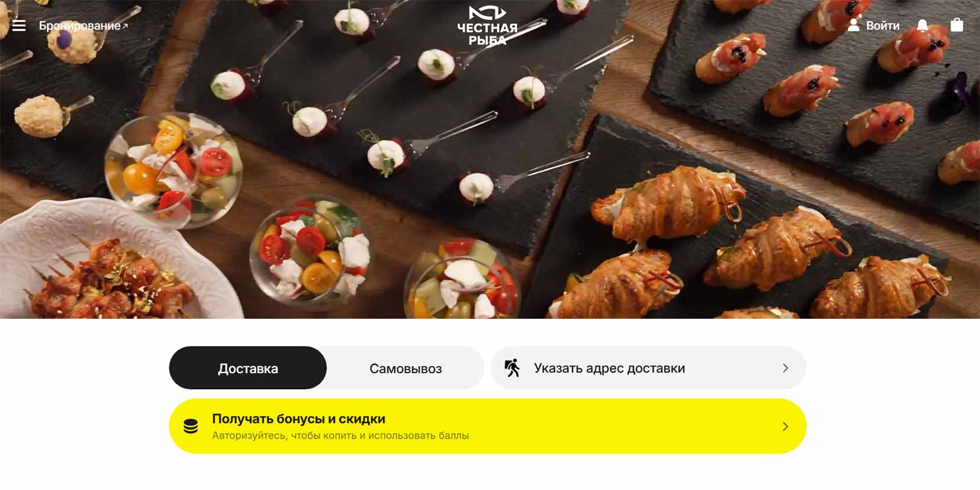980x490 pixels.
Task: Click the Авторизуйтесь bonus subtitle text
Action: click(x=341, y=436)
